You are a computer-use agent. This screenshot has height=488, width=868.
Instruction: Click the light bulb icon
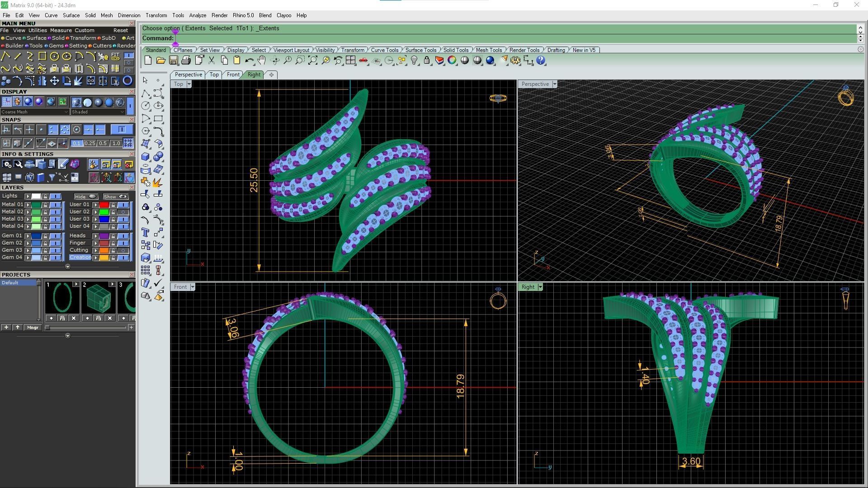[414, 60]
